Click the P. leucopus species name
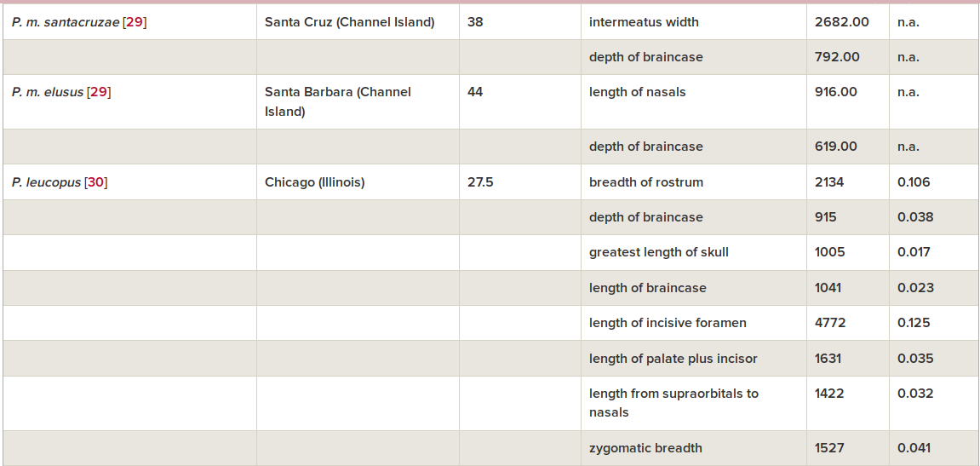Viewport: 980px width, 466px height. pyautogui.click(x=46, y=182)
